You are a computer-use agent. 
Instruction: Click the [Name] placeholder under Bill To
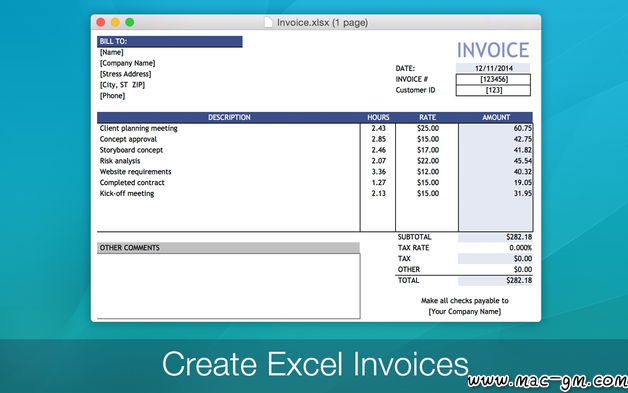pyautogui.click(x=111, y=52)
